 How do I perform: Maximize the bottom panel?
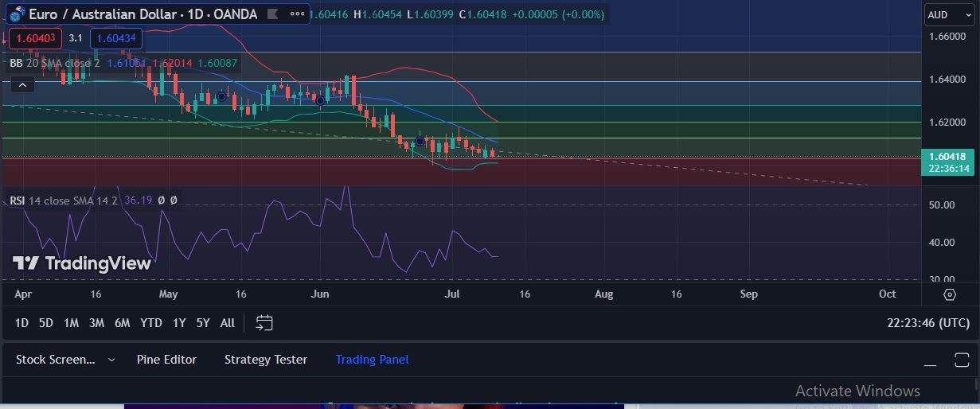click(961, 360)
